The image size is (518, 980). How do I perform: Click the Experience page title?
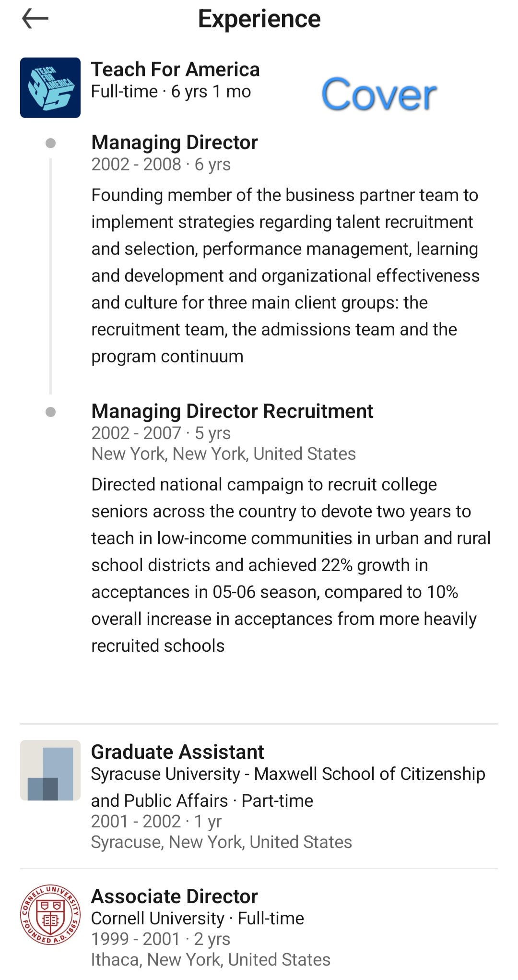(259, 19)
